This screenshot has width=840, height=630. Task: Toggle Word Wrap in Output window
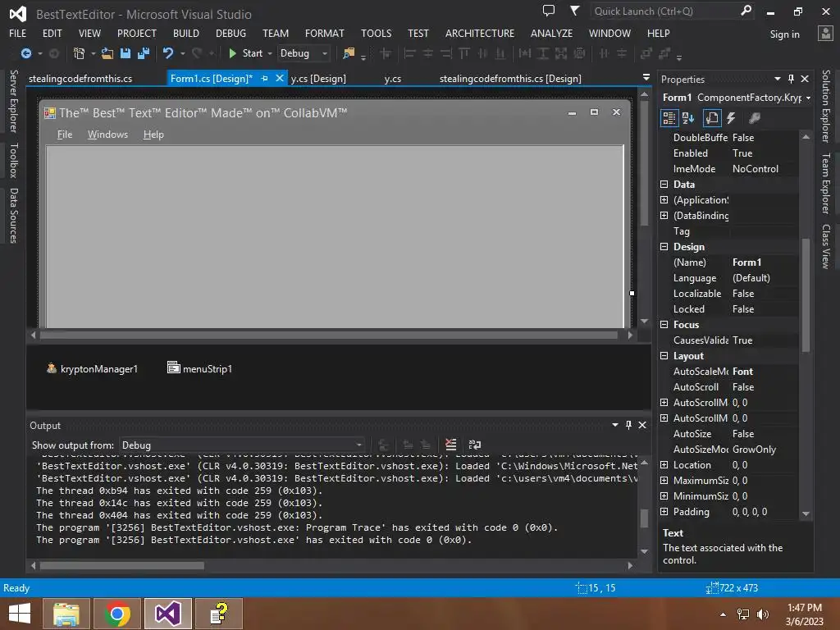[475, 445]
